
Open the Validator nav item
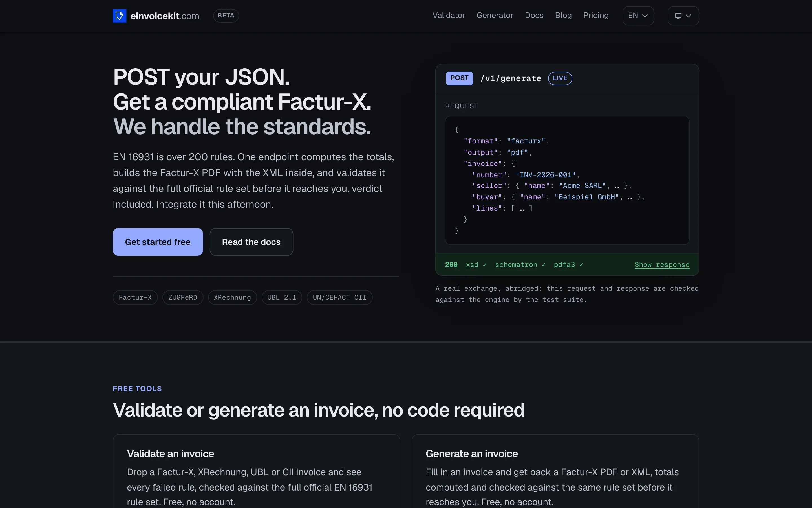[448, 16]
